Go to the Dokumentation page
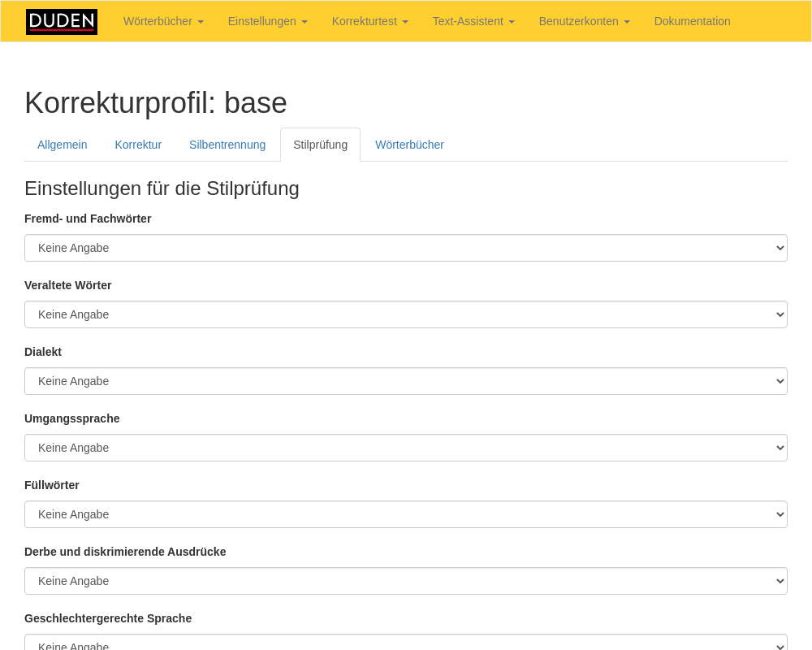Viewport: 812px width, 650px height. 692,21
